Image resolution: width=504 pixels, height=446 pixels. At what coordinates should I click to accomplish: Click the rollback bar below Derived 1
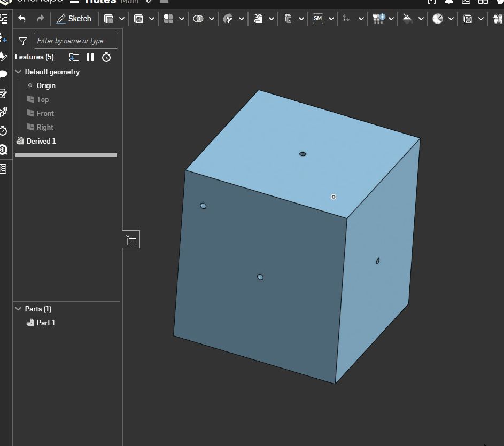(x=66, y=155)
